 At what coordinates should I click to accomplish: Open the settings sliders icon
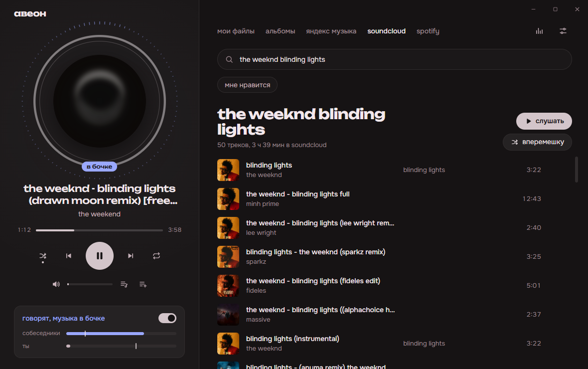pos(563,31)
